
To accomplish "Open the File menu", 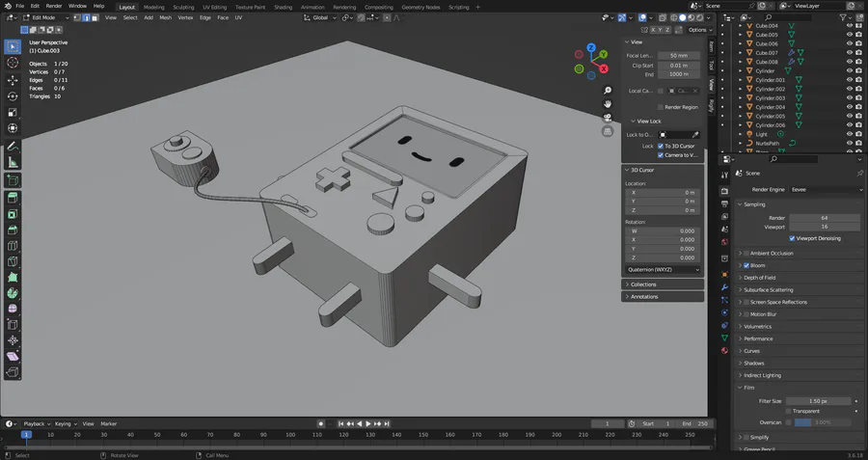I will click(19, 6).
